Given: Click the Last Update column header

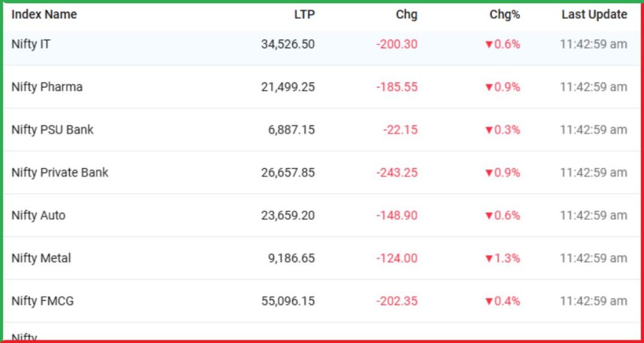Looking at the screenshot, I should [594, 15].
